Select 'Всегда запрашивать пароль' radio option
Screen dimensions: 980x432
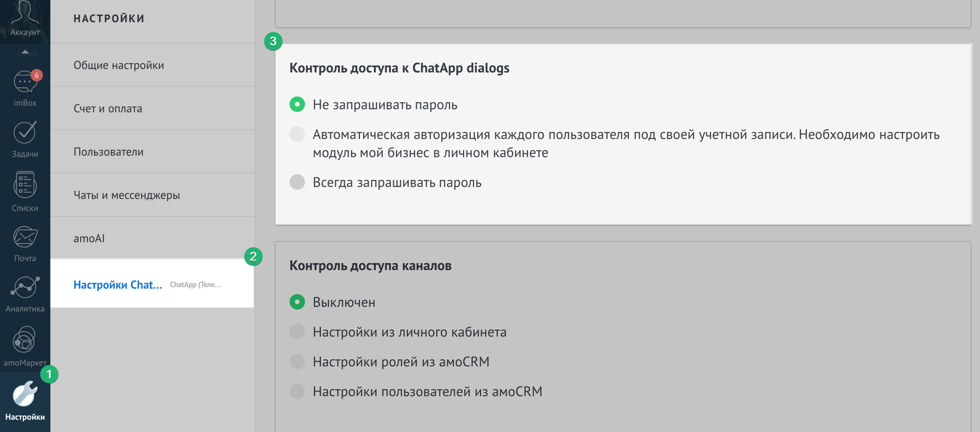click(297, 182)
